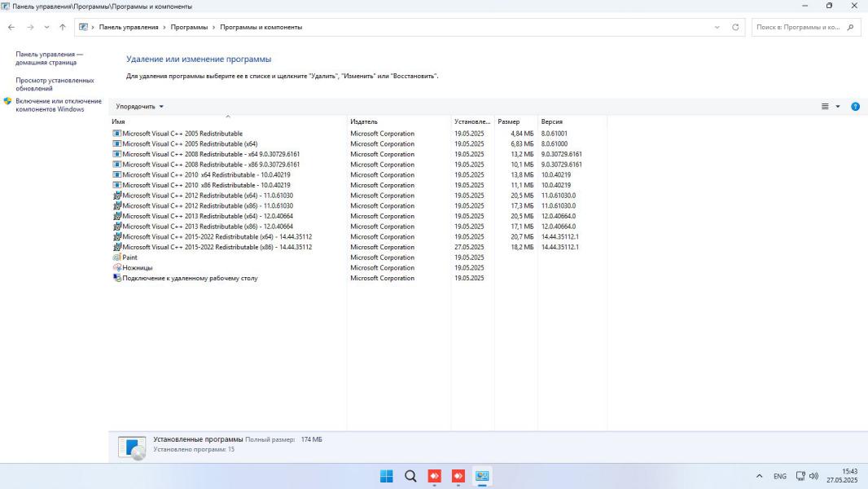
Task: Expand the address bar history dropdown
Action: 717,27
